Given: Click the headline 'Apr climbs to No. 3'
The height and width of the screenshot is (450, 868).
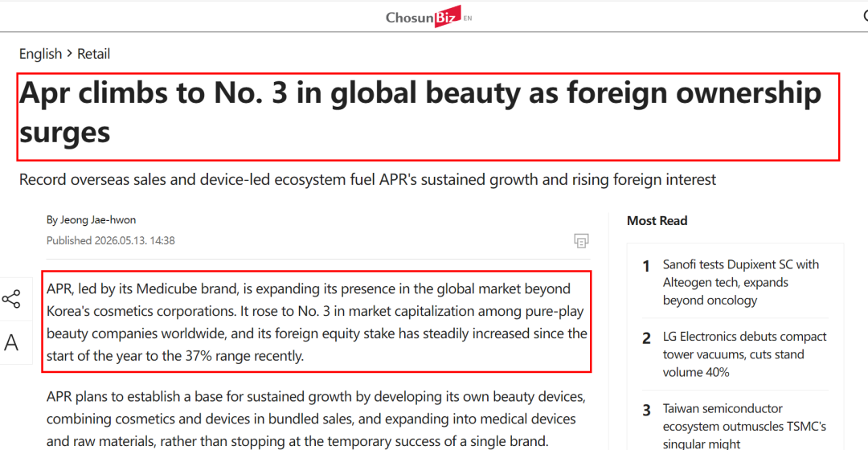Looking at the screenshot, I should 420,112.
